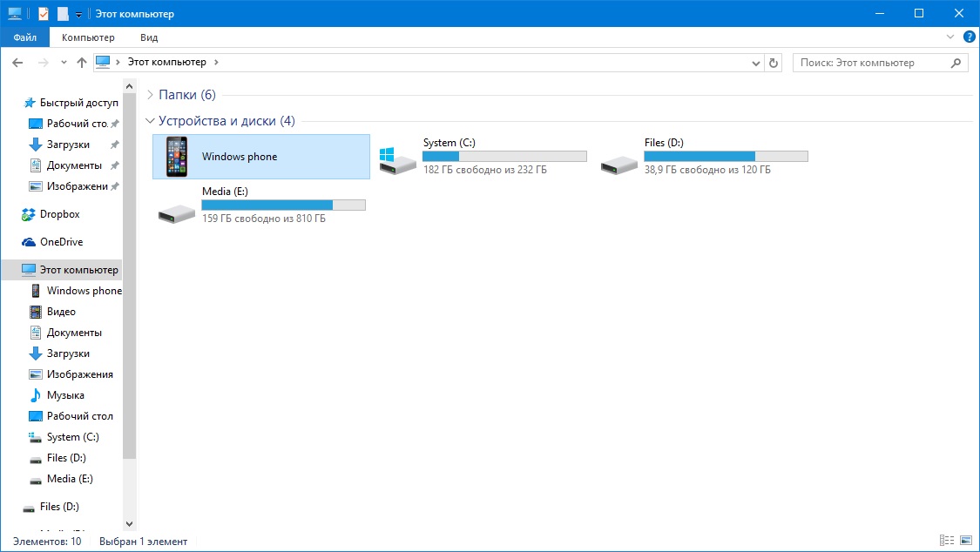Click the New folder icon in title bar
The width and height of the screenshot is (980, 552).
pyautogui.click(x=63, y=13)
